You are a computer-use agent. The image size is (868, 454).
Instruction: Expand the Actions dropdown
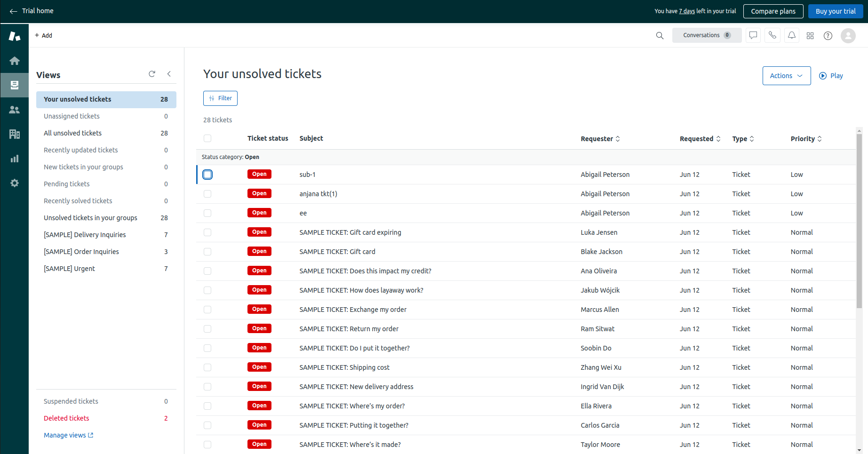786,76
